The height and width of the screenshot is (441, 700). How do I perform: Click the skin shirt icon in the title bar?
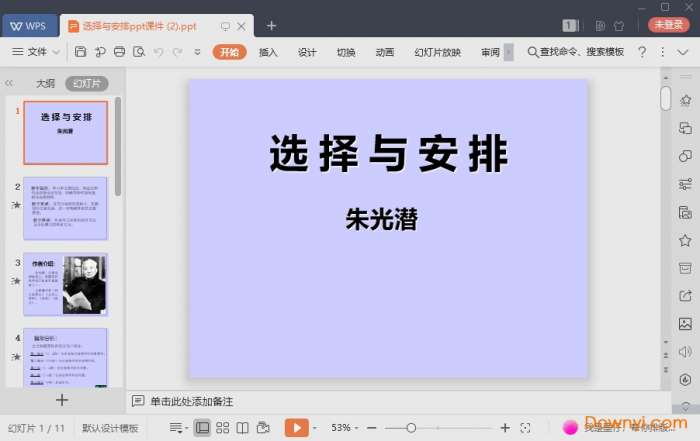(619, 26)
